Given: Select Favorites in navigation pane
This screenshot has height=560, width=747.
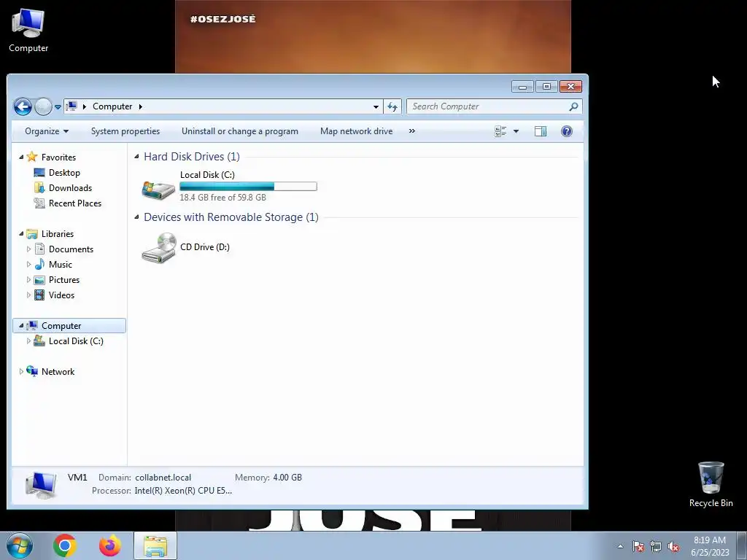Looking at the screenshot, I should [58, 157].
